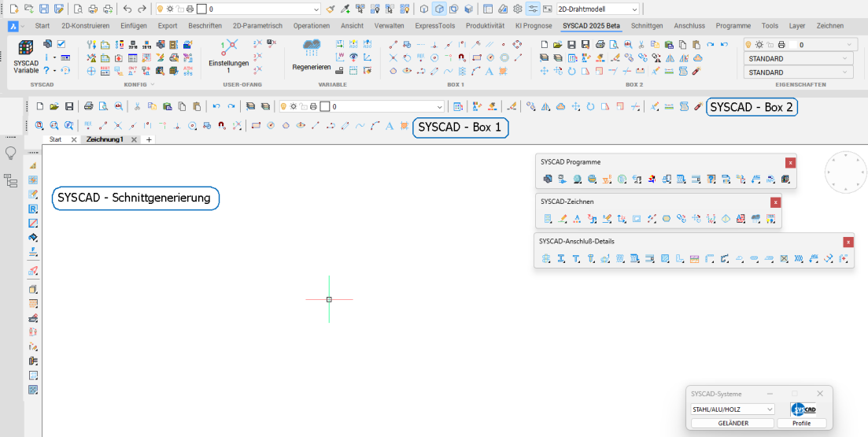Click the rotate icon in ribbon BOX 2
868x437 pixels.
tap(572, 70)
